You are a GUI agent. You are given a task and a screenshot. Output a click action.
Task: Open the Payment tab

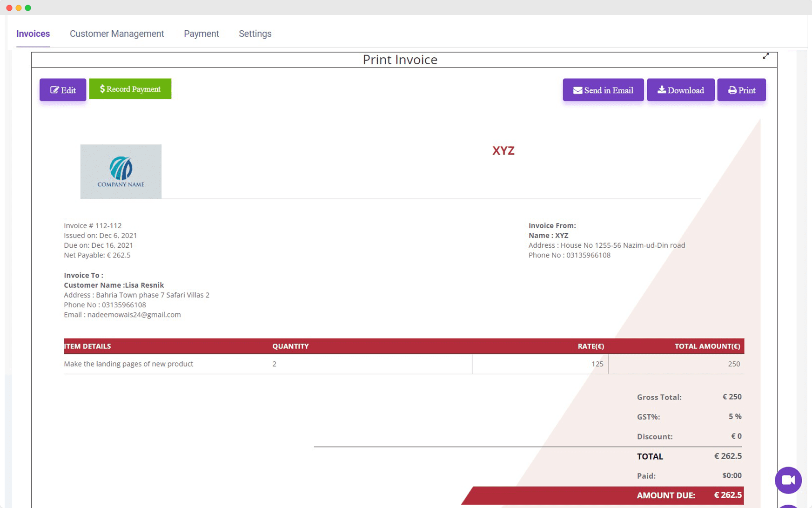[201, 34]
